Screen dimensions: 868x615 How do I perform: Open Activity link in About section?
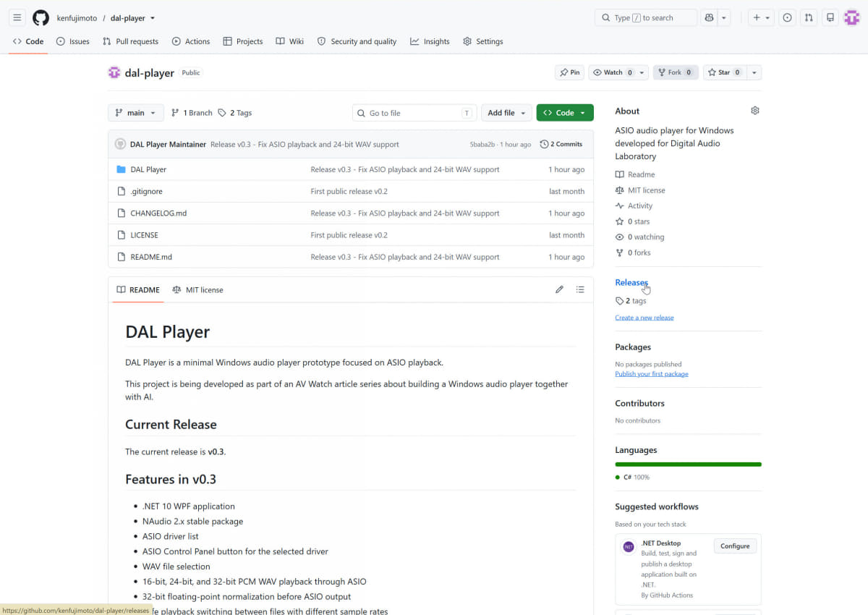coord(634,205)
